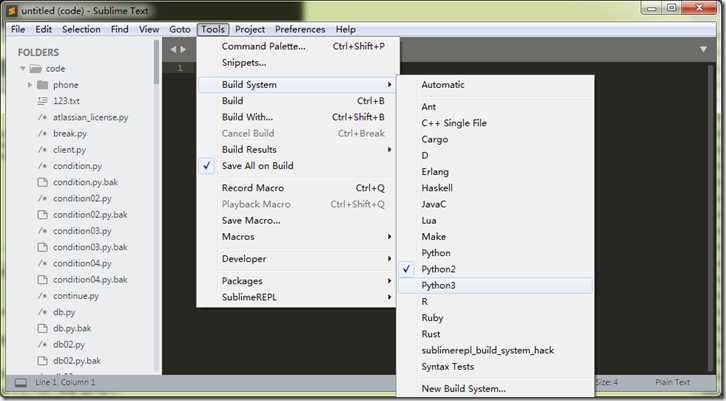Open the Developer submenu
The width and height of the screenshot is (726, 401).
click(x=296, y=259)
